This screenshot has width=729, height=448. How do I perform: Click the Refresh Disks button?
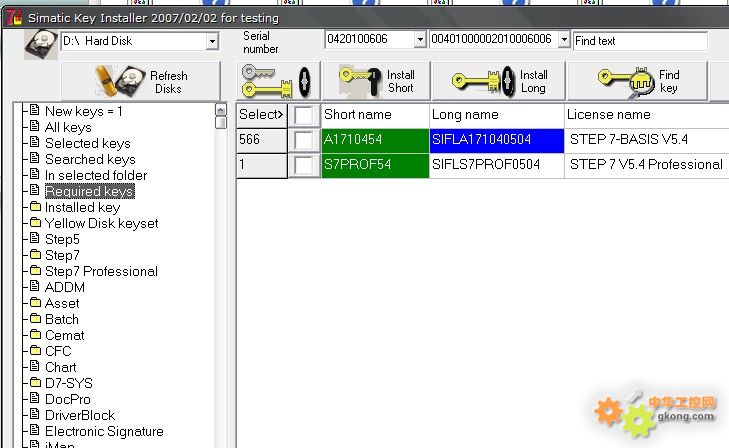click(140, 81)
